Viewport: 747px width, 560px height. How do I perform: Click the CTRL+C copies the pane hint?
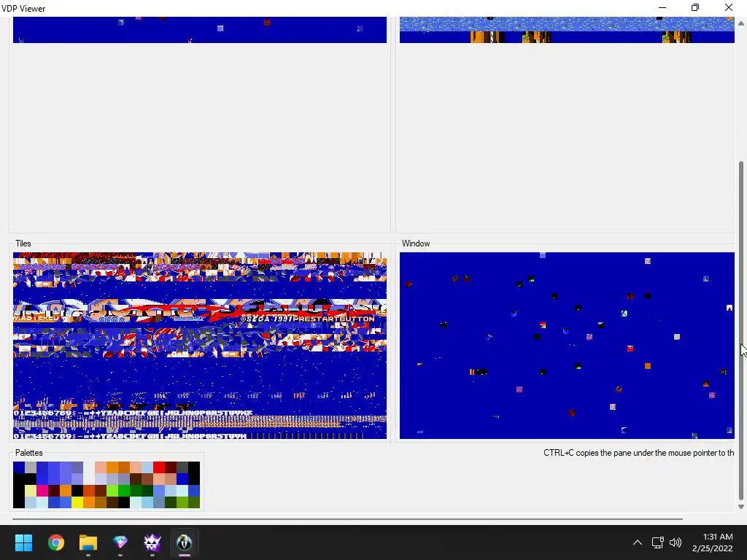(x=639, y=453)
